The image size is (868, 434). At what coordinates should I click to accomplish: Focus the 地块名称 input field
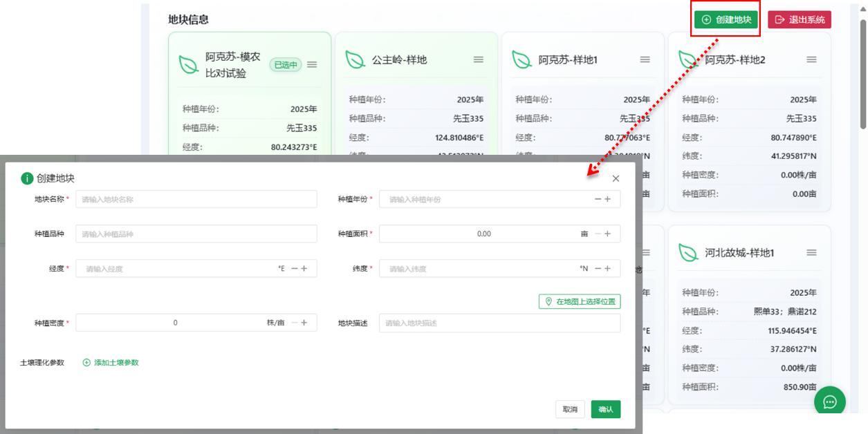tap(196, 199)
